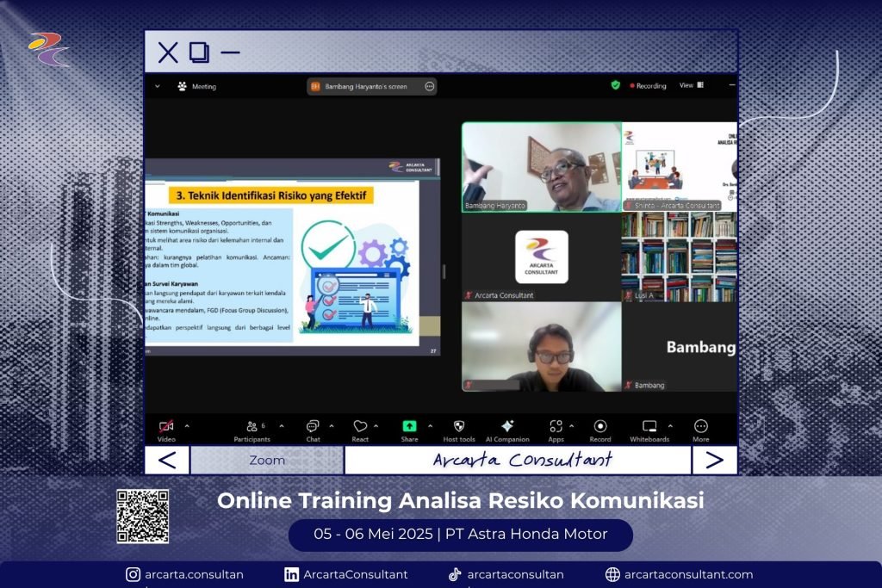Expand the Share options arrow
This screenshot has width=882, height=588.
pos(431,425)
